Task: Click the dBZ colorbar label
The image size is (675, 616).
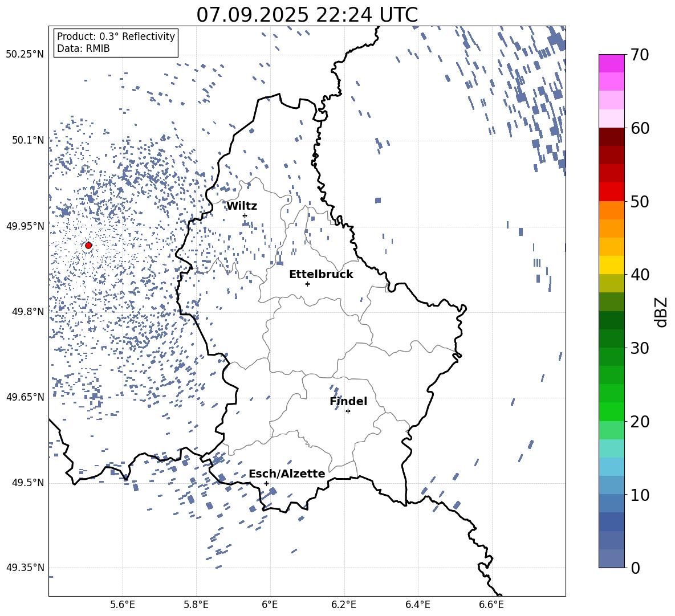Action: (x=661, y=312)
